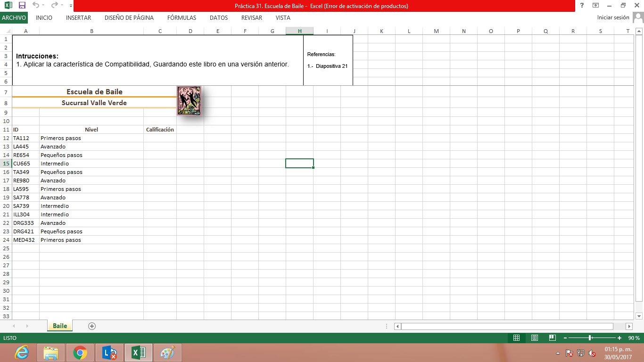Open zoom dialog via 90 % label
This screenshot has width=644, height=362.
(x=634, y=338)
